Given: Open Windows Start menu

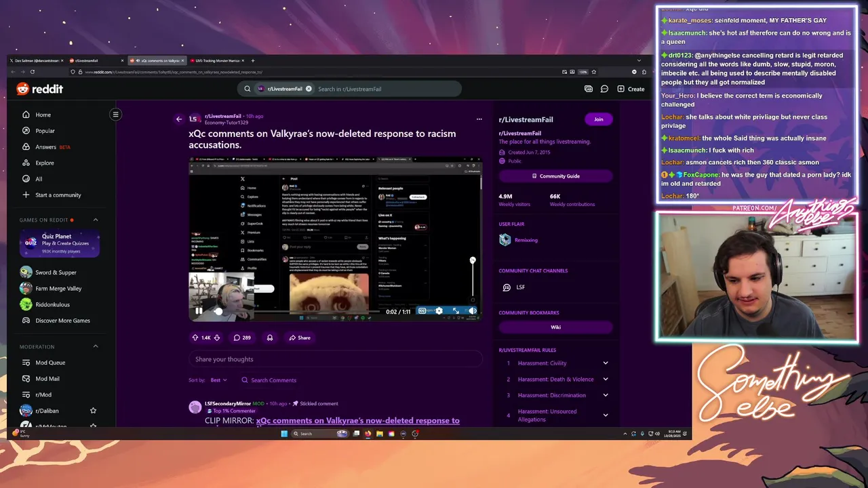Looking at the screenshot, I should [284, 434].
